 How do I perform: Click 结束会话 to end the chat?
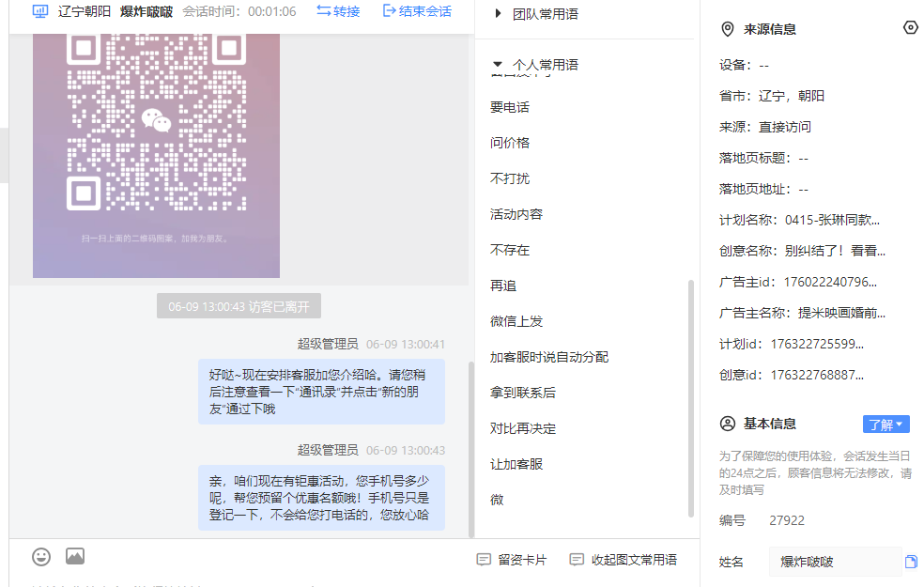[x=417, y=11]
